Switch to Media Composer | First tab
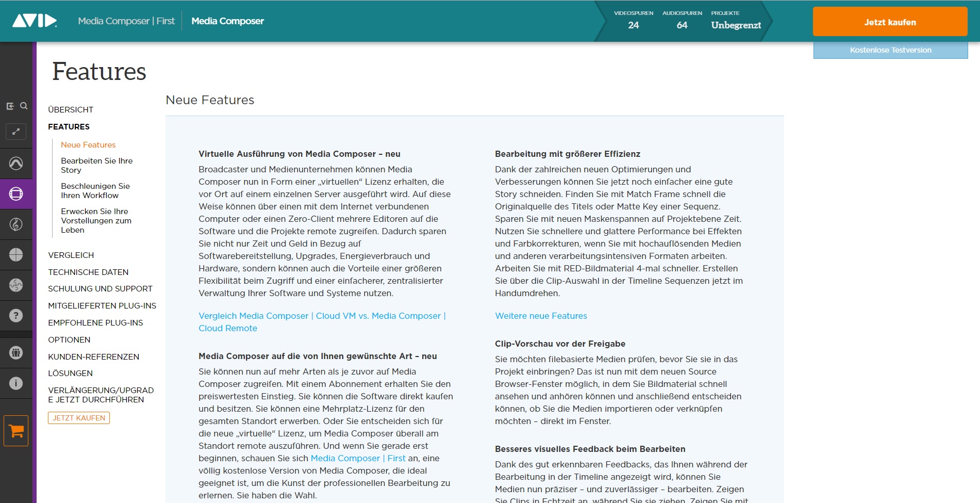Screen dimensions: 980x503 pyautogui.click(x=126, y=21)
